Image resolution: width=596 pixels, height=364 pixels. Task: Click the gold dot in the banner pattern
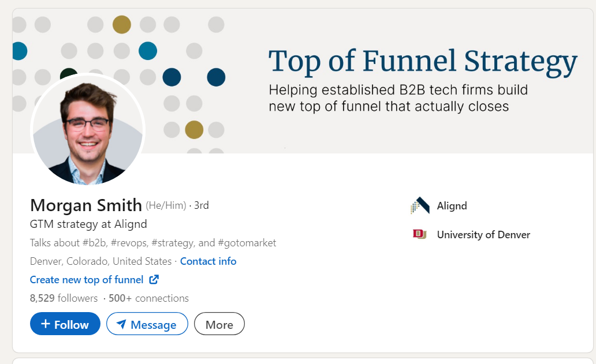(x=121, y=25)
